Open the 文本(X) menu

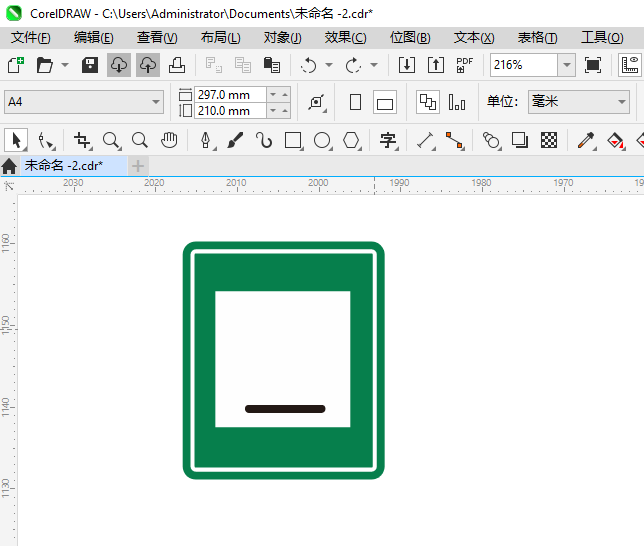pyautogui.click(x=474, y=37)
